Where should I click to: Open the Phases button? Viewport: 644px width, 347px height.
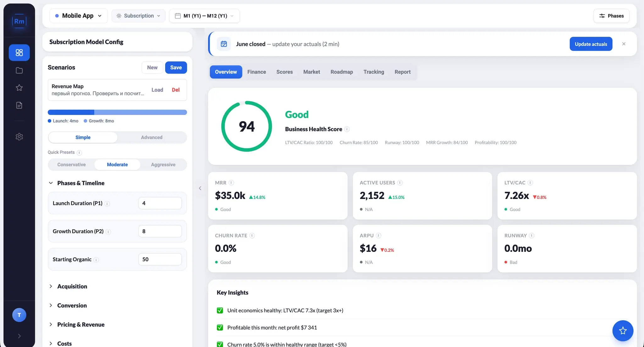(x=611, y=16)
